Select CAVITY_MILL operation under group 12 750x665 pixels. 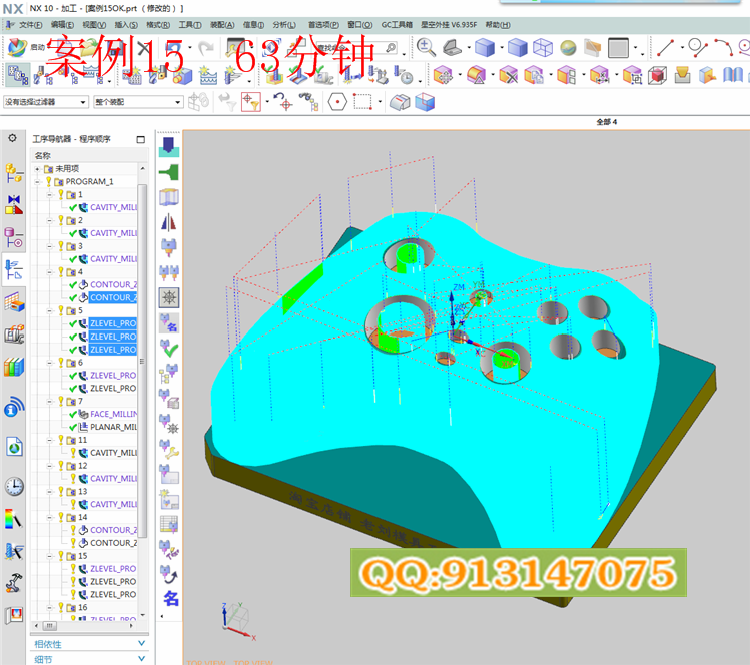tap(113, 479)
